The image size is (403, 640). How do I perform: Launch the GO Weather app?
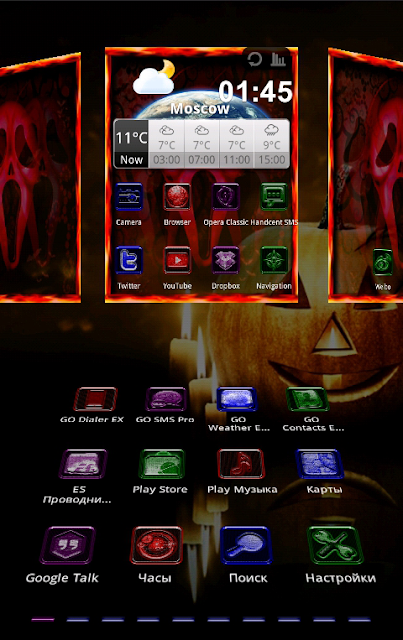pyautogui.click(x=237, y=399)
